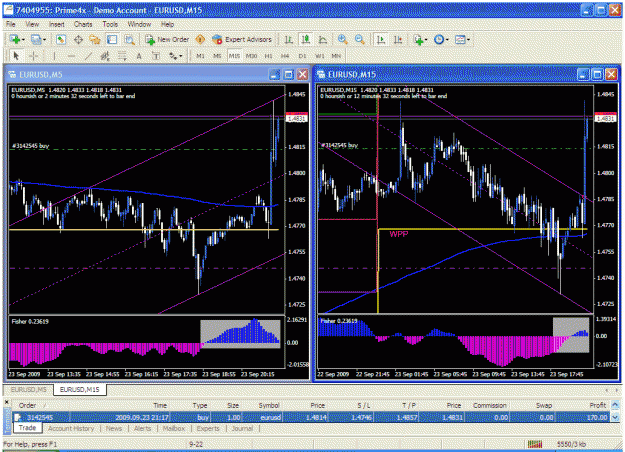Open the Help menu

(x=167, y=24)
